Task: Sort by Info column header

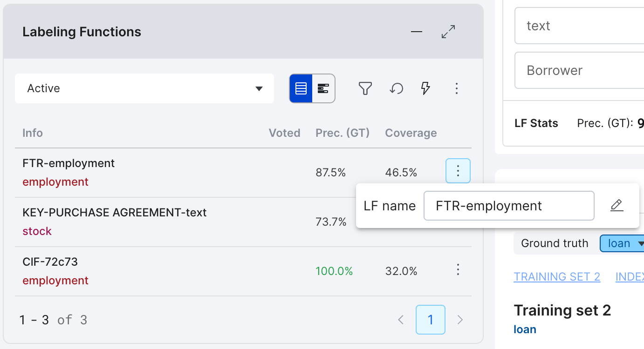Action: coord(33,133)
